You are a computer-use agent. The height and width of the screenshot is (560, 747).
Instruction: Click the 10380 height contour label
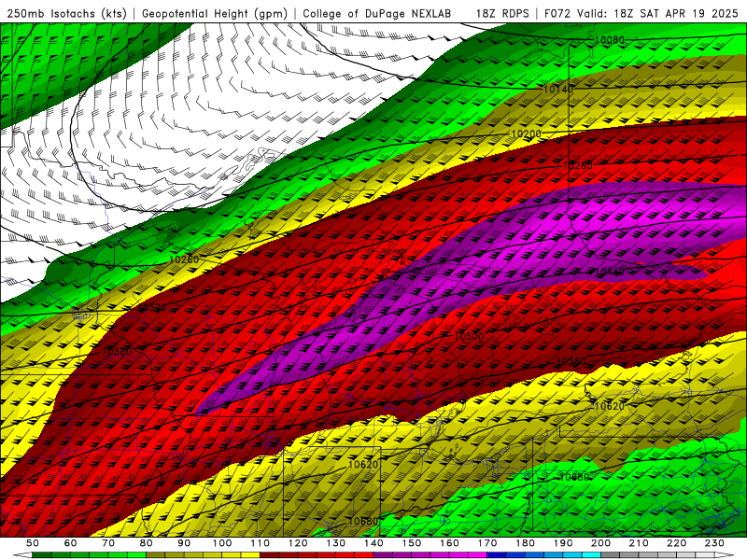click(x=117, y=352)
